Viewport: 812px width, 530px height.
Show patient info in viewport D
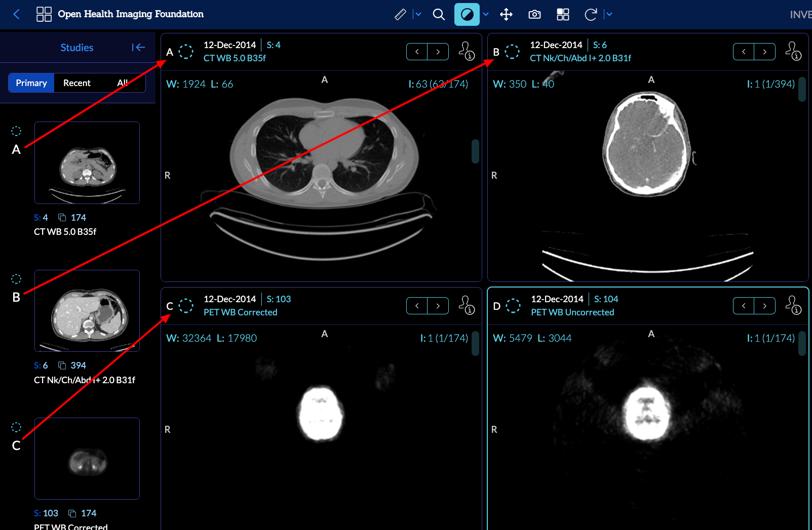pos(793,305)
